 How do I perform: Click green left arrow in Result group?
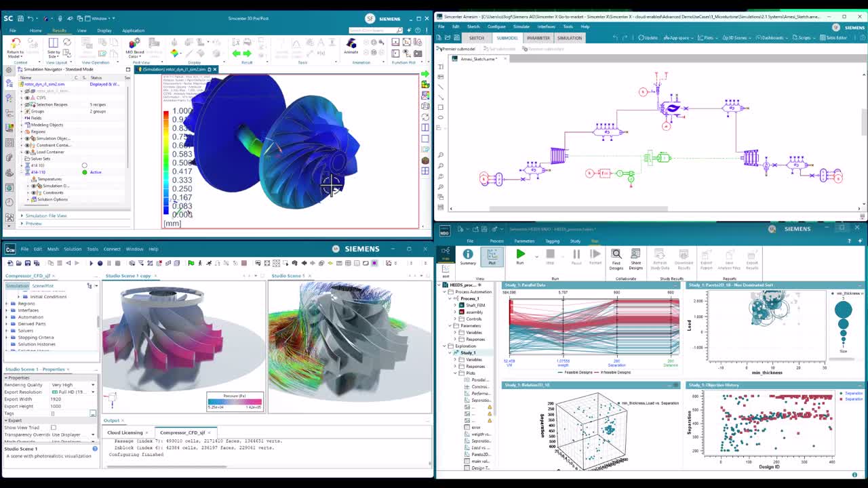point(236,53)
